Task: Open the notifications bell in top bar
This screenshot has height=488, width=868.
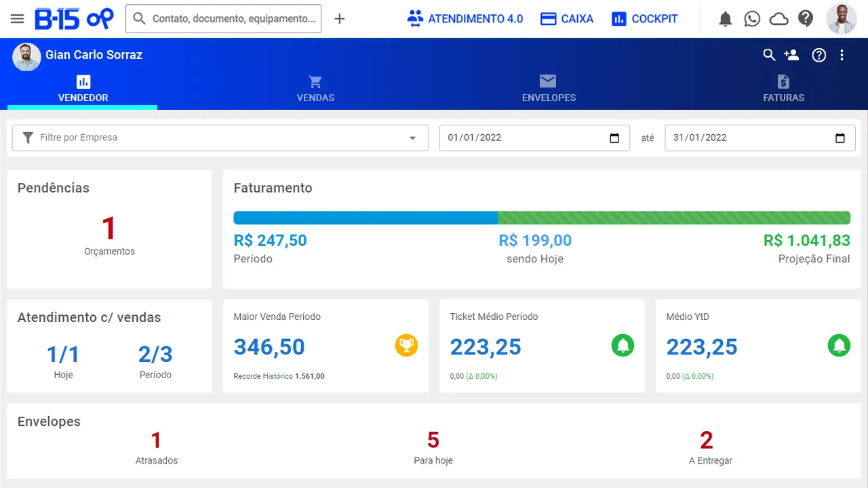Action: point(725,19)
